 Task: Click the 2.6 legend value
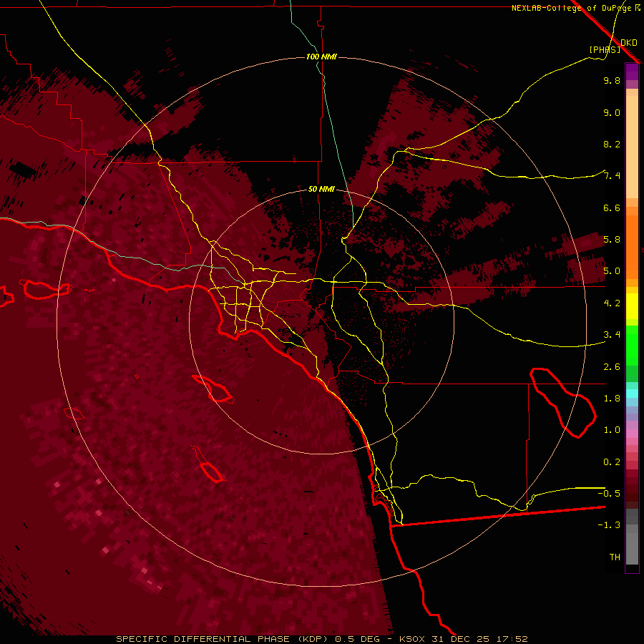612,367
